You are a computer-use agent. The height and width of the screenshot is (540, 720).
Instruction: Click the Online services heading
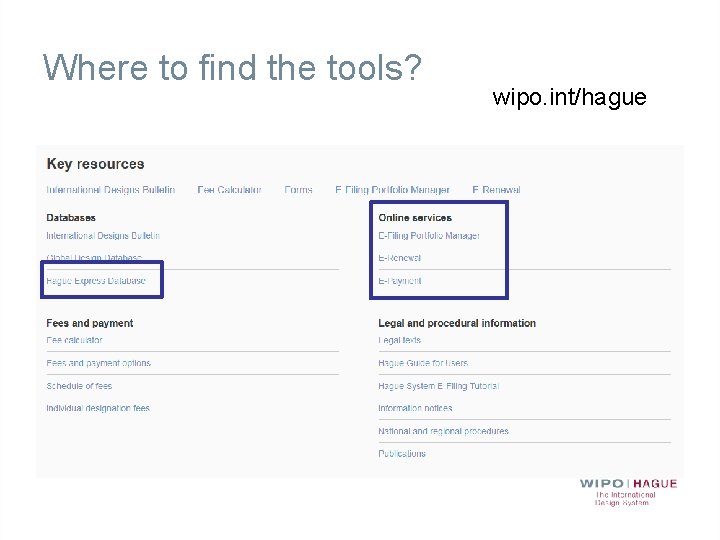click(x=415, y=218)
